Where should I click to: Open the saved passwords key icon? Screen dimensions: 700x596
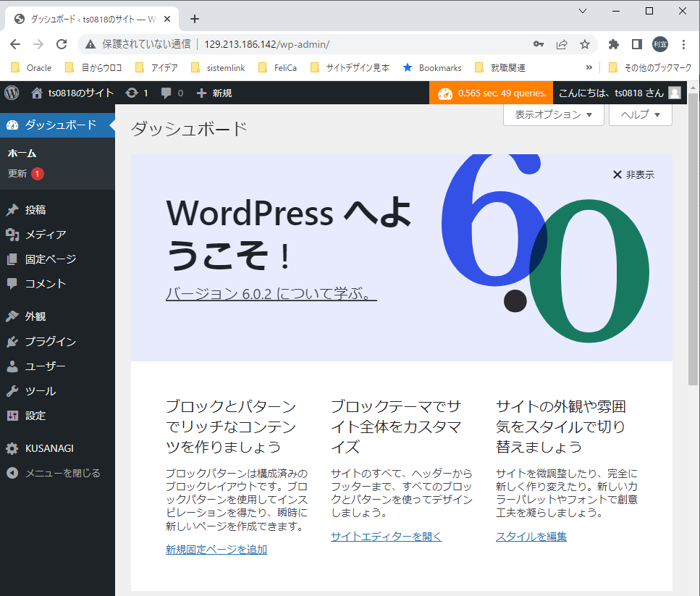click(x=539, y=43)
